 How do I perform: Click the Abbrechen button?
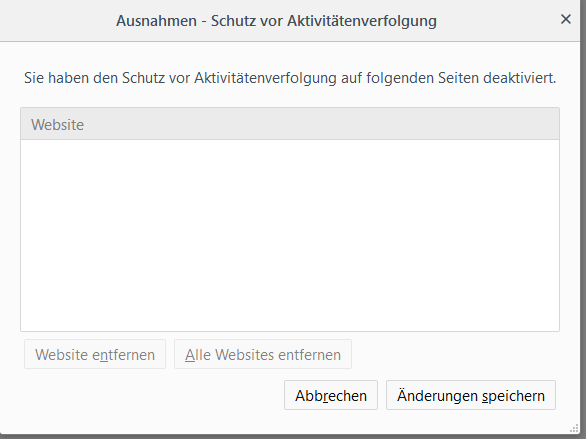[331, 395]
